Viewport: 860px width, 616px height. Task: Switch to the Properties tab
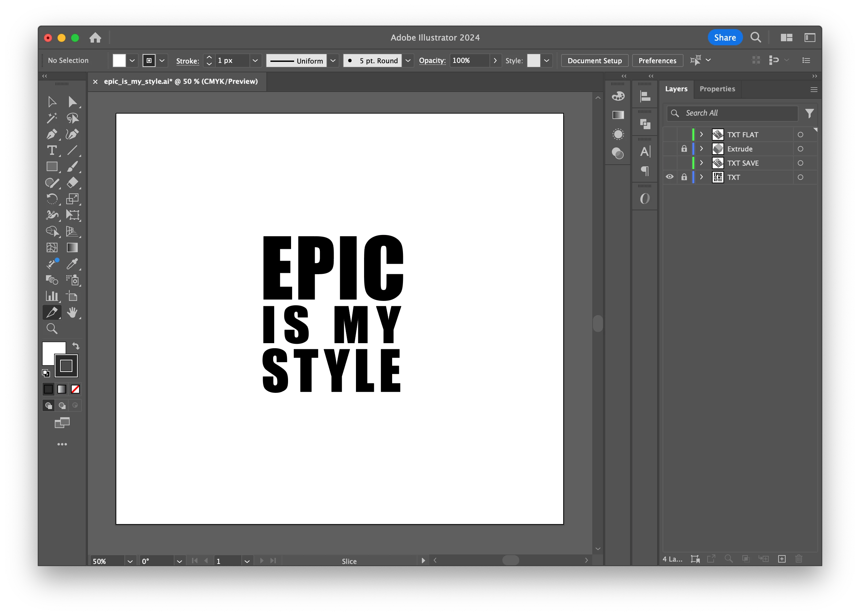pos(717,89)
